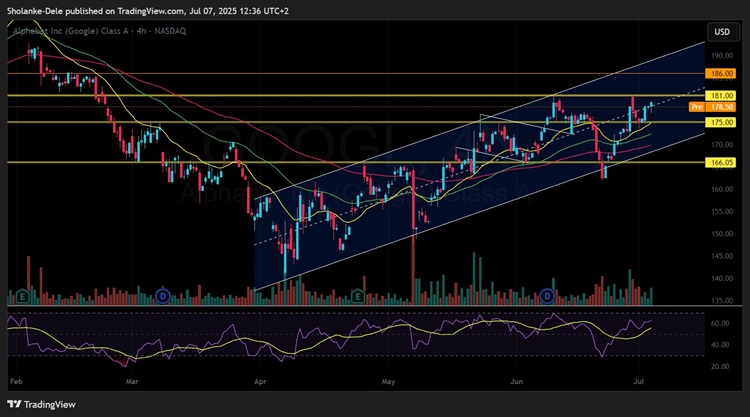Click the publisher line Sholanke-Dele published on TradingView.com
Viewport: 750px width, 417px height.
148,11
